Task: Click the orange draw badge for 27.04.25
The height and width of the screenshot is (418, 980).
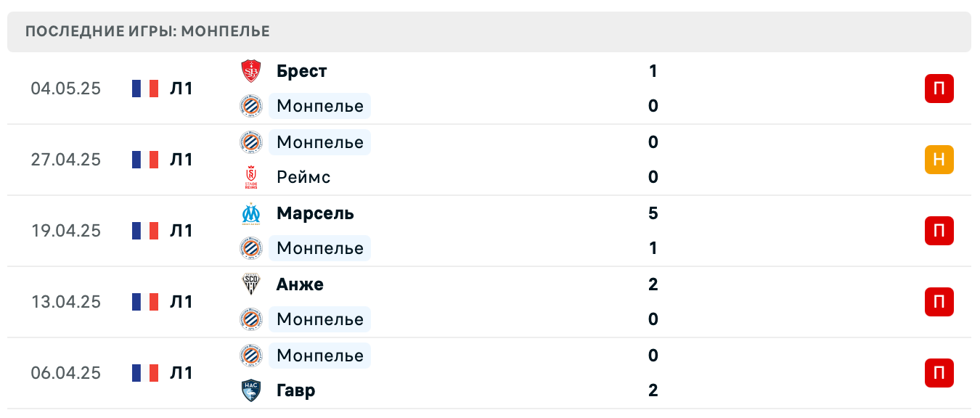Action: pyautogui.click(x=939, y=160)
